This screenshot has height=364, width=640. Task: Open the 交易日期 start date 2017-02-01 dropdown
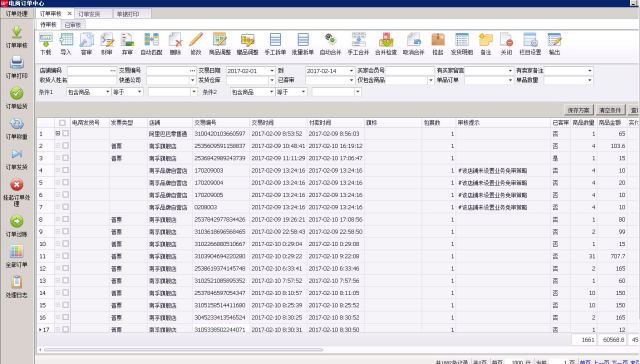[272, 71]
